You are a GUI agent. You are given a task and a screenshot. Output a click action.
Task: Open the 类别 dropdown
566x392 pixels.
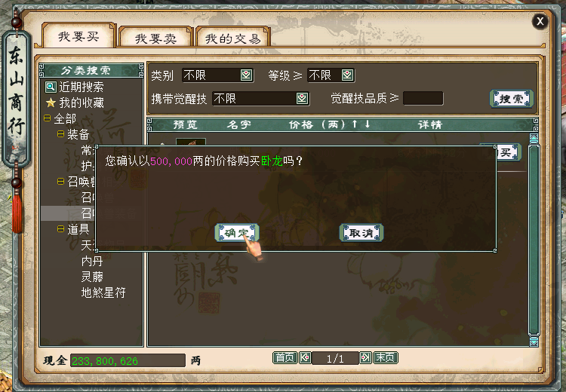click(246, 75)
